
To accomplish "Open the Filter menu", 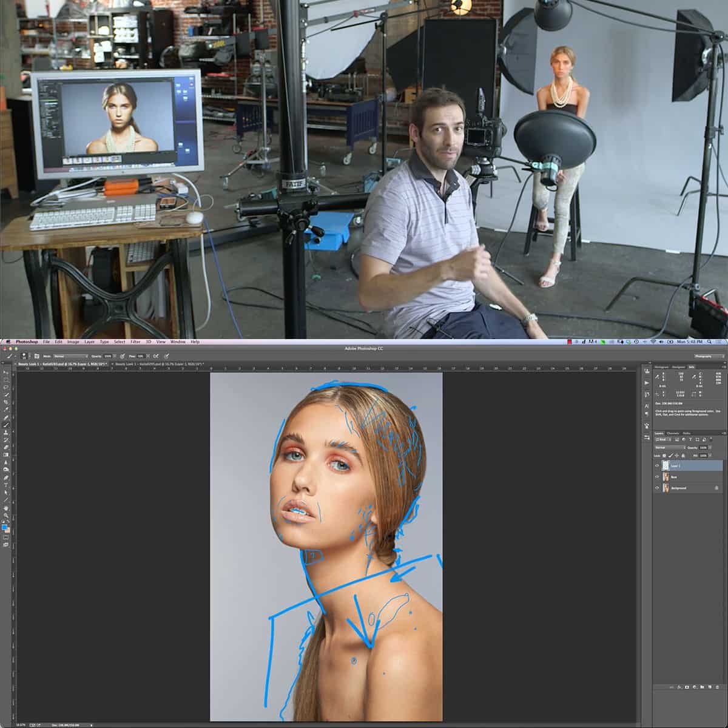I will pos(135,342).
